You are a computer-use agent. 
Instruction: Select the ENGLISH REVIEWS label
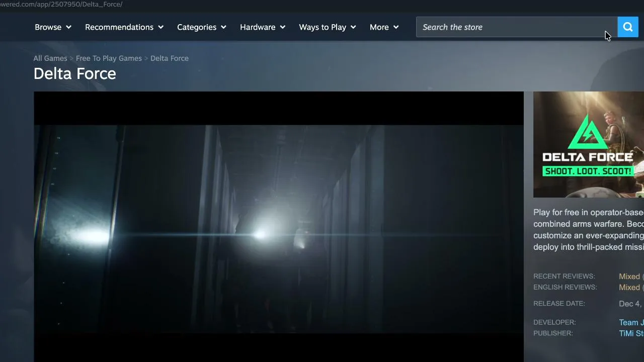[x=565, y=288]
